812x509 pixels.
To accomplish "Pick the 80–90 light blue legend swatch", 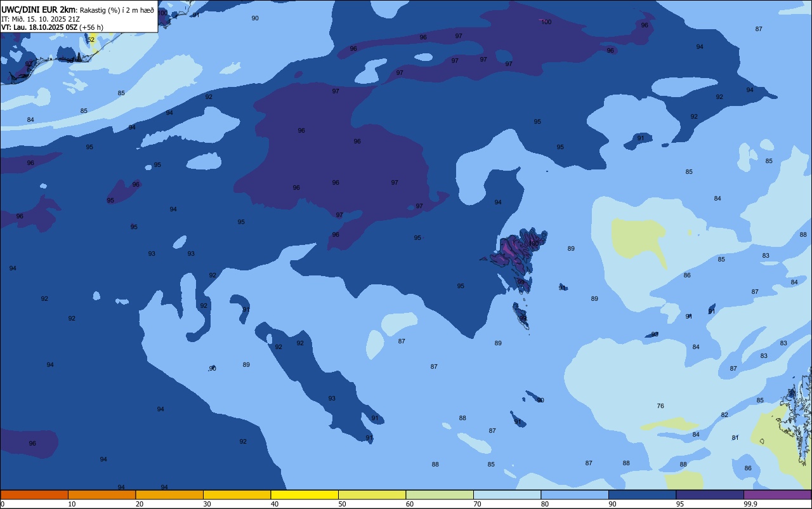I will (575, 494).
